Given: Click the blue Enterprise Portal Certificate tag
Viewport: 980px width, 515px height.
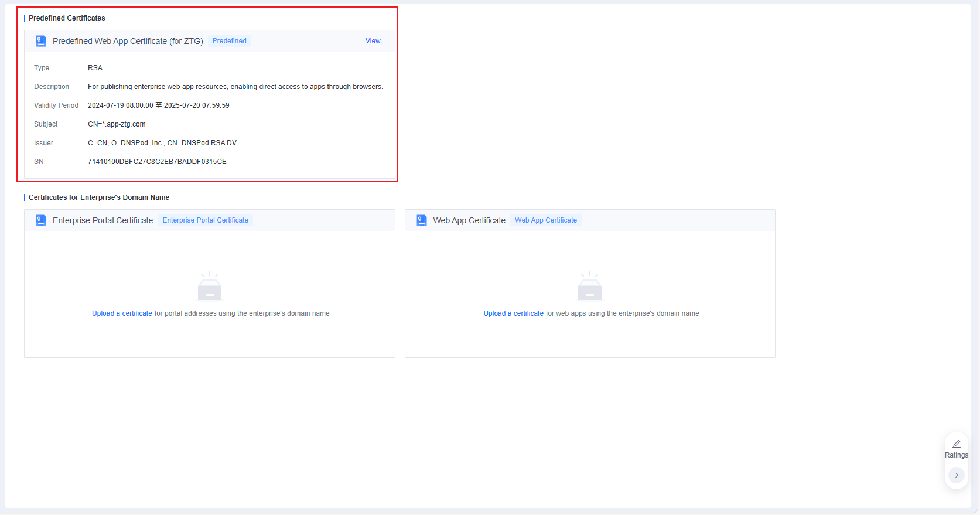Looking at the screenshot, I should (x=206, y=220).
